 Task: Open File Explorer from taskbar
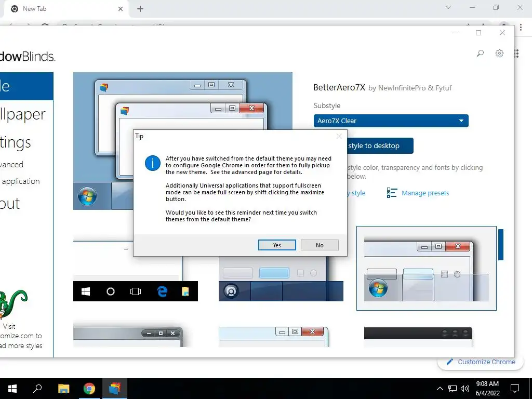point(63,389)
